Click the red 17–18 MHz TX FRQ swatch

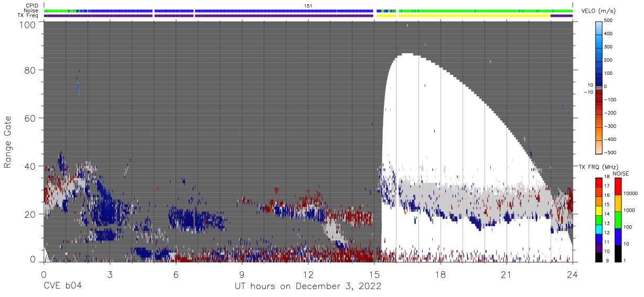click(598, 182)
